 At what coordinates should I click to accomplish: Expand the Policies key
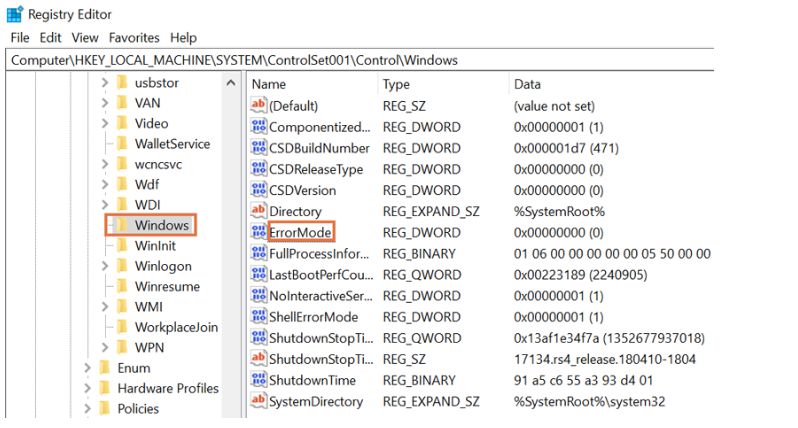(88, 408)
